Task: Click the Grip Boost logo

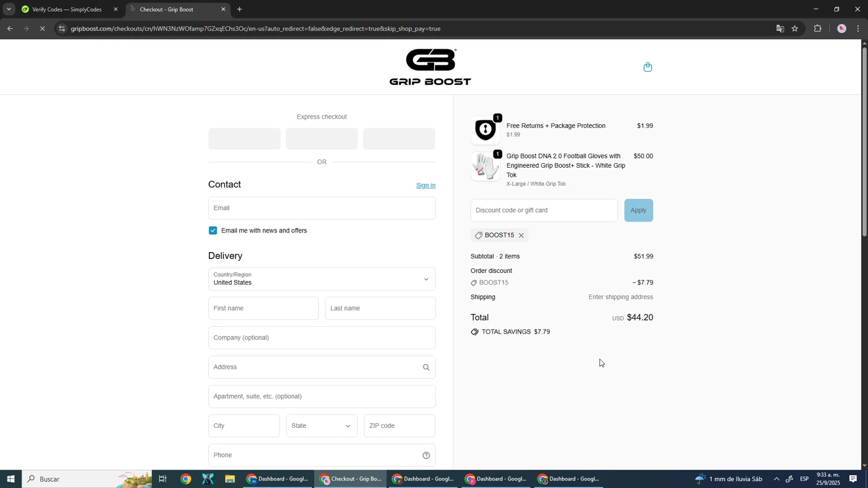Action: 431,67
